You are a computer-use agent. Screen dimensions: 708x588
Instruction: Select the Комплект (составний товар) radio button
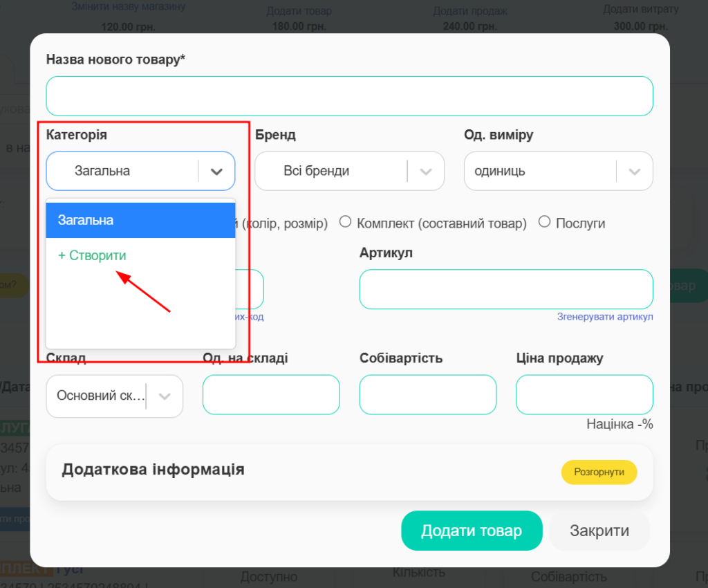tap(344, 222)
